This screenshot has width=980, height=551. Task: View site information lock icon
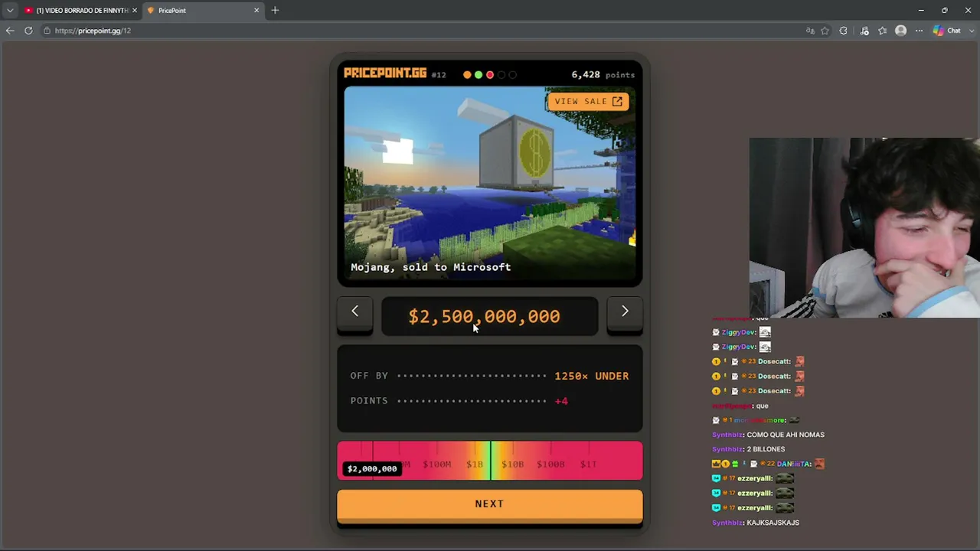coord(47,31)
